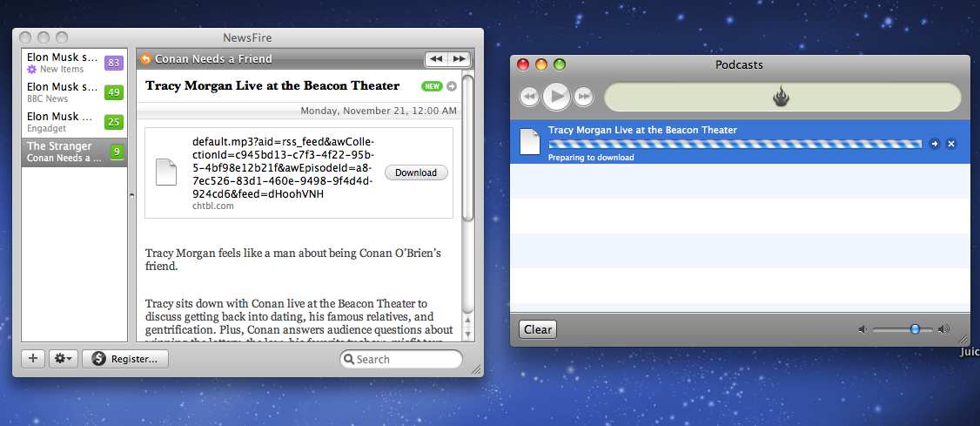This screenshot has width=980, height=426.
Task: Play the podcast in the Podcasts window
Action: tap(557, 97)
